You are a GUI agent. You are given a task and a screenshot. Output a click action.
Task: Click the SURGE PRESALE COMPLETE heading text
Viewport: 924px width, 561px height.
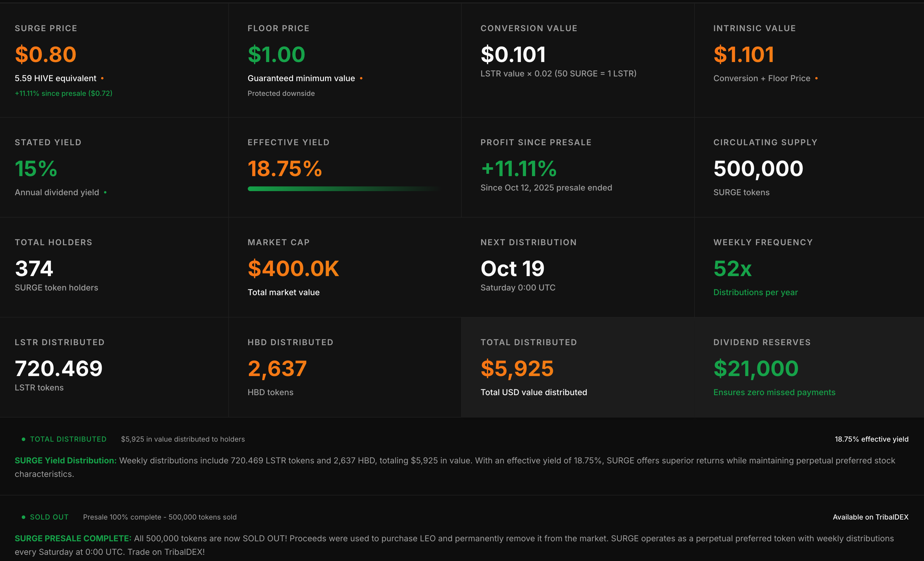[x=73, y=538]
